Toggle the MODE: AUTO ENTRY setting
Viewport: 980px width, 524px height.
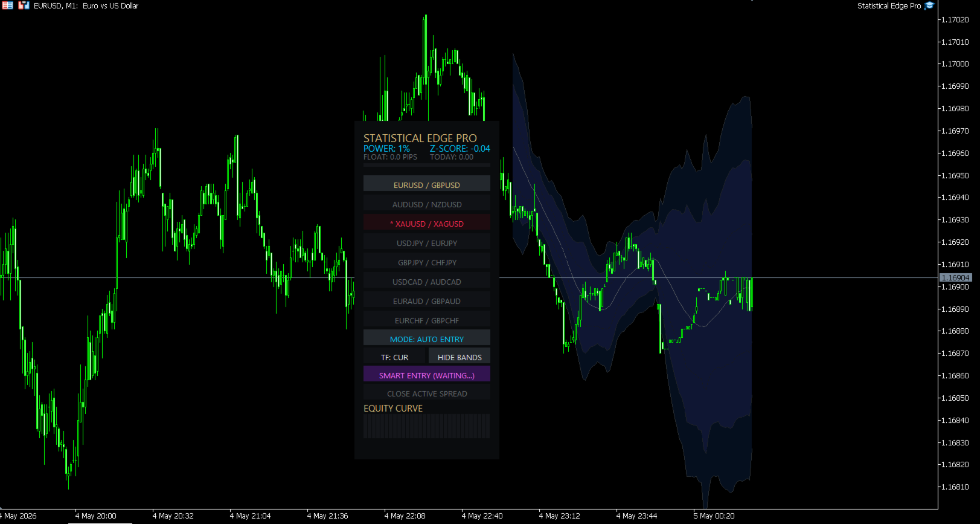coord(427,338)
